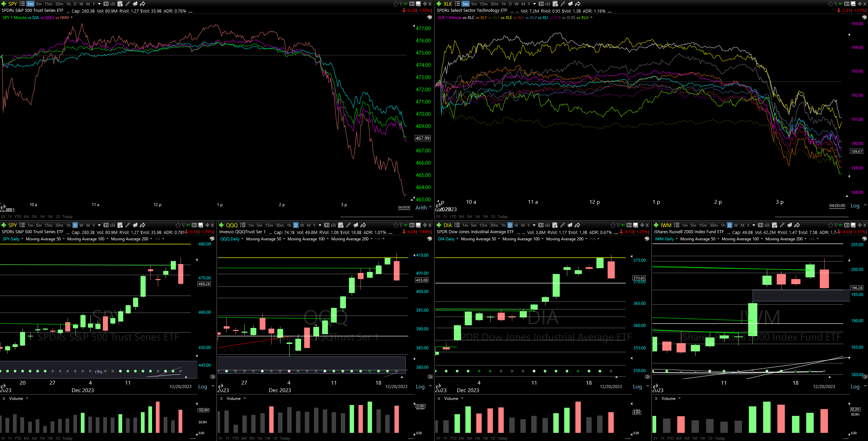The height and width of the screenshot is (441, 868).
Task: Open Moving Average 200 dropdown in QQQ chart
Action: pos(371,239)
